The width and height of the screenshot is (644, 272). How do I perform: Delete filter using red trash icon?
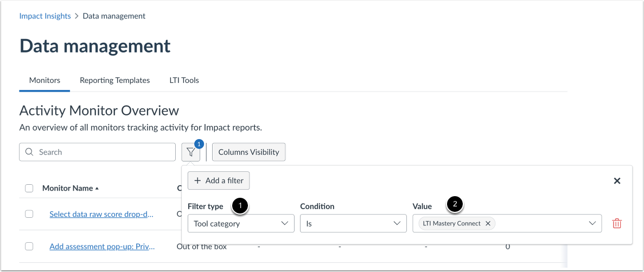(x=616, y=223)
